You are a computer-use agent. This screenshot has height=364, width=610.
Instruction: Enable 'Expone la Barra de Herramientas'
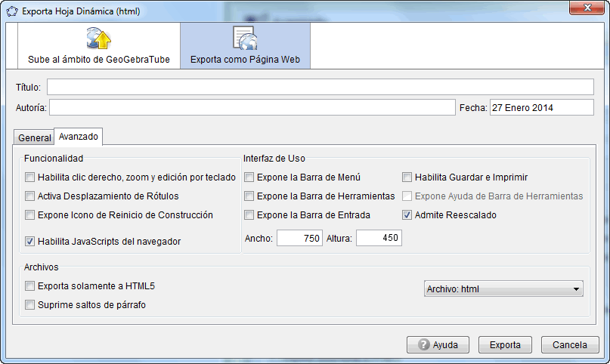(x=249, y=196)
